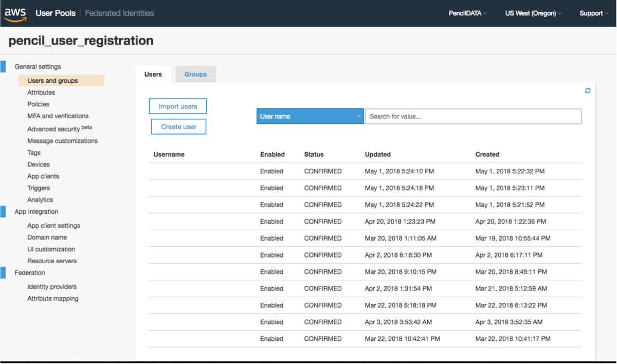Viewport: 617px width, 364px height.
Task: Go to Resource servers
Action: [x=52, y=261]
